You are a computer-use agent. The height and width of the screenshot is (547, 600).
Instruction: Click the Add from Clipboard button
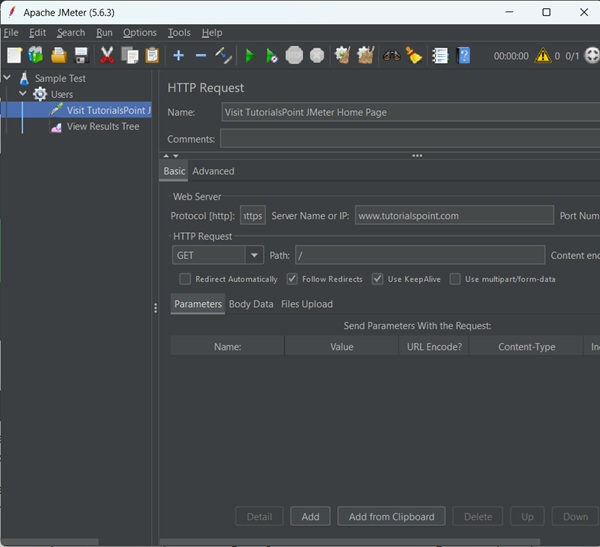pos(391,516)
